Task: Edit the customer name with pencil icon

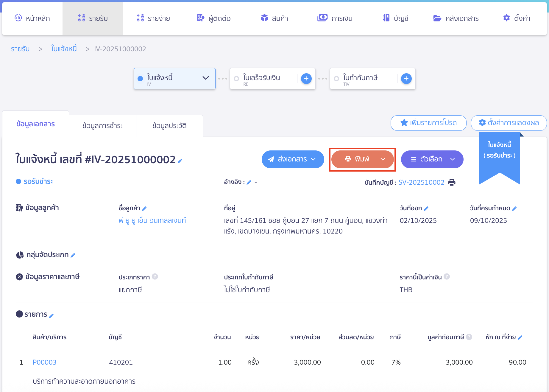Action: pos(144,209)
